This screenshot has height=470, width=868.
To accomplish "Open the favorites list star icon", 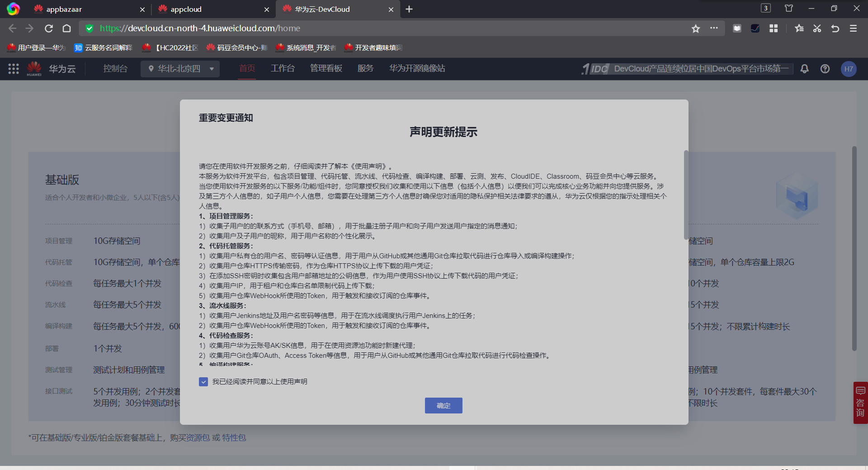I will [x=799, y=28].
